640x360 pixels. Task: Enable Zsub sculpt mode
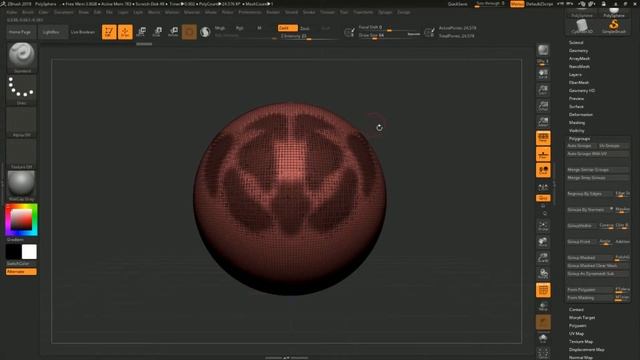[x=305, y=28]
